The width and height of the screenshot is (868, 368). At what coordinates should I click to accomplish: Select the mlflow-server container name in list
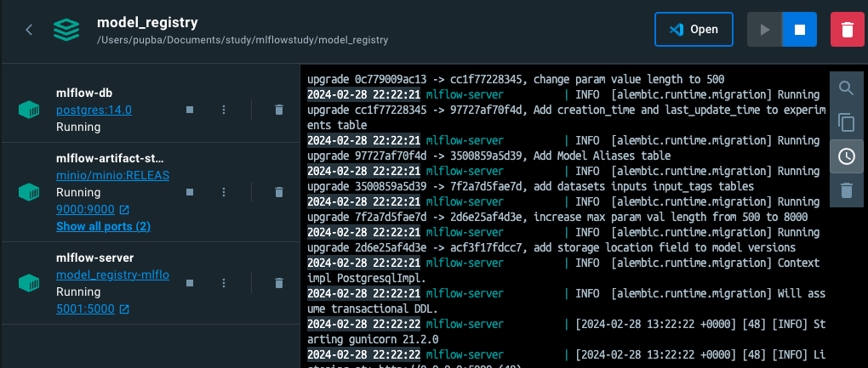coord(95,258)
